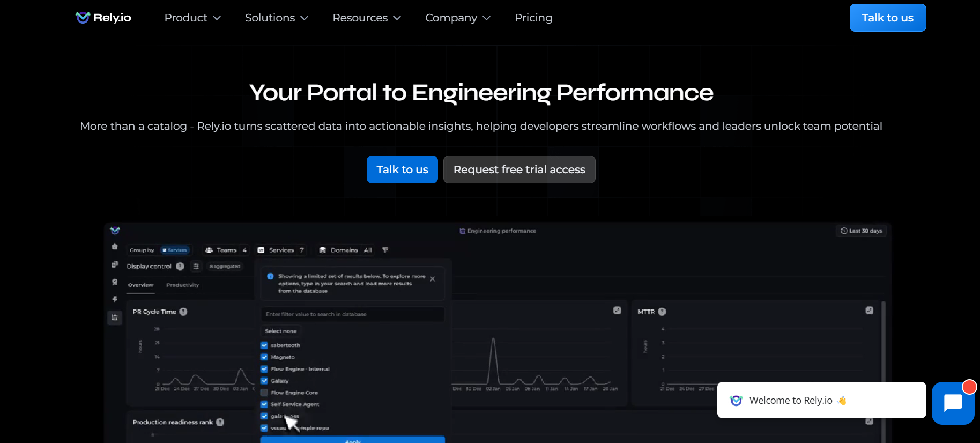
Task: Click the Rely logo in the dashboard sidebar
Action: [115, 231]
